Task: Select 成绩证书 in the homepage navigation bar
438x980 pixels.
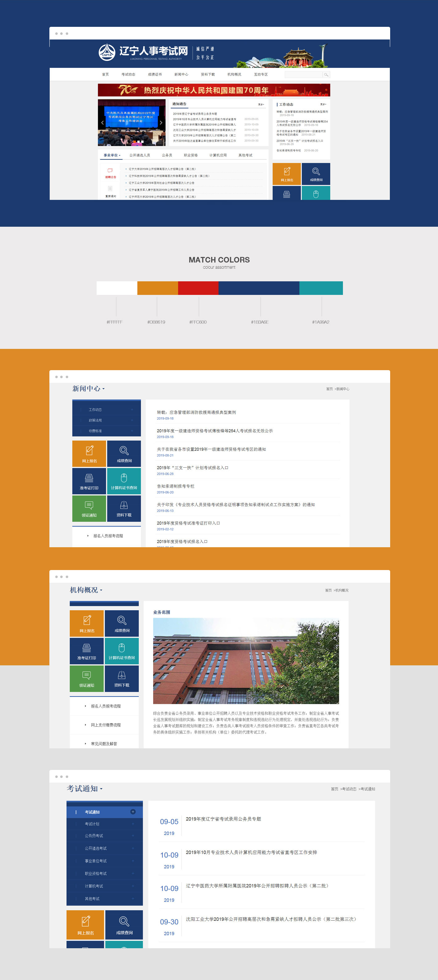Action: tap(155, 75)
